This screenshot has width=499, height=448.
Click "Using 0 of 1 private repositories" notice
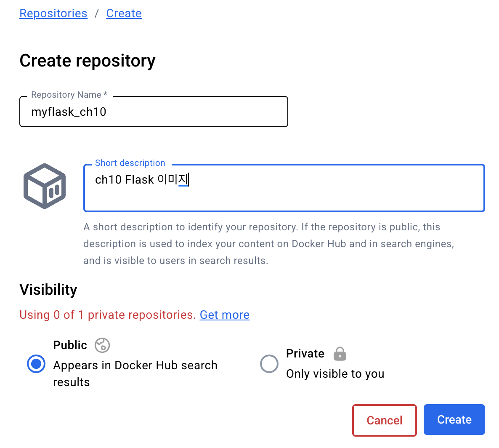107,315
